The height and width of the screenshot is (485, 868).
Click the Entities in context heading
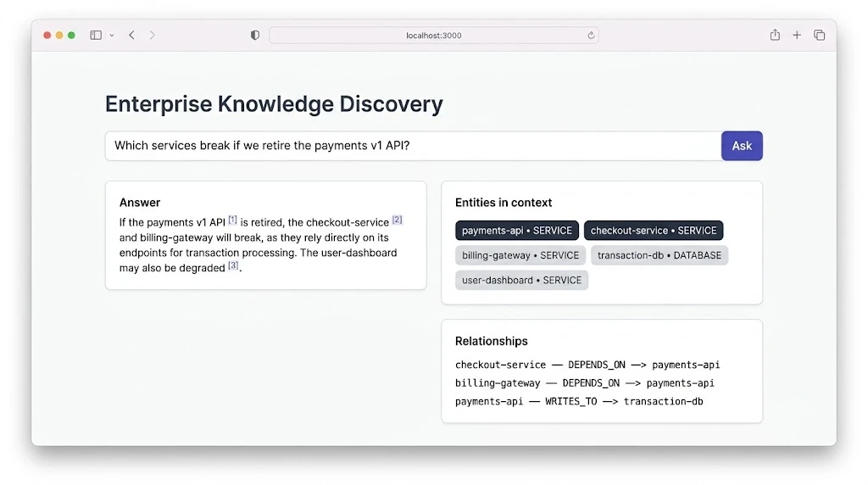point(504,203)
